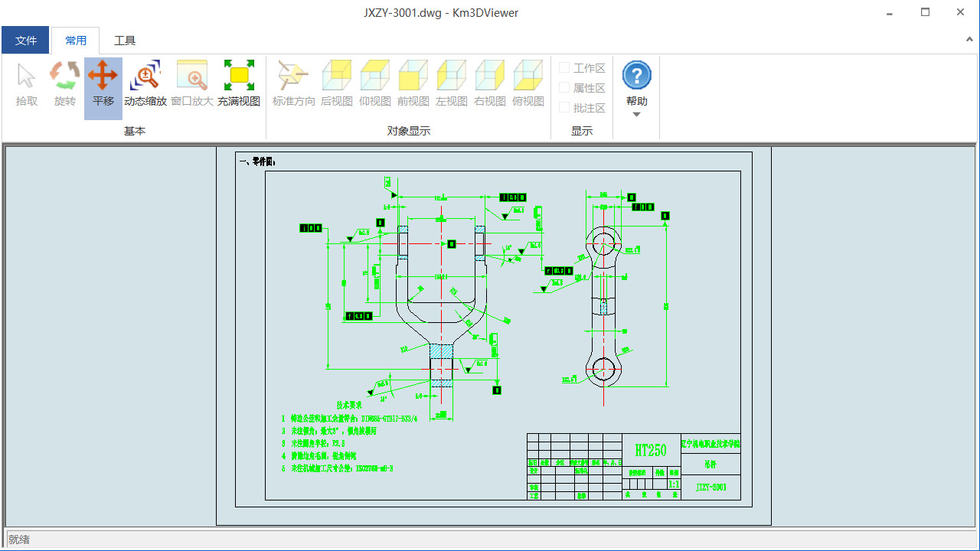Switch to 俯视图 top view
This screenshot has width=980, height=551.
point(528,83)
